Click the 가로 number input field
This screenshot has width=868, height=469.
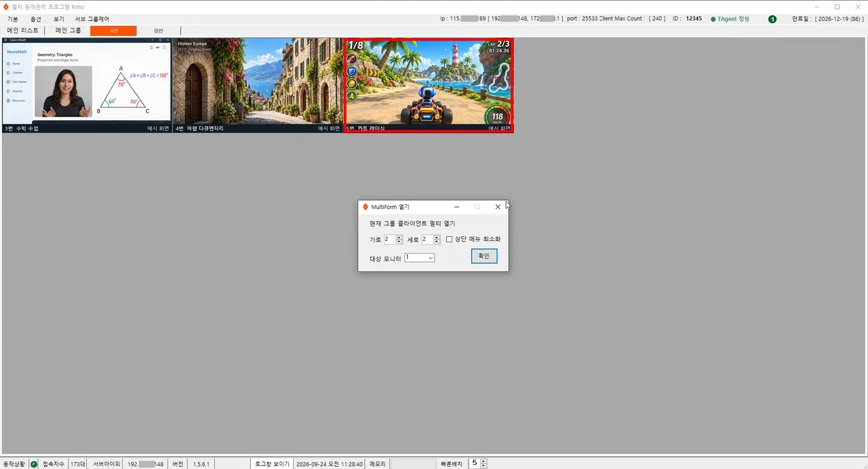pyautogui.click(x=389, y=240)
